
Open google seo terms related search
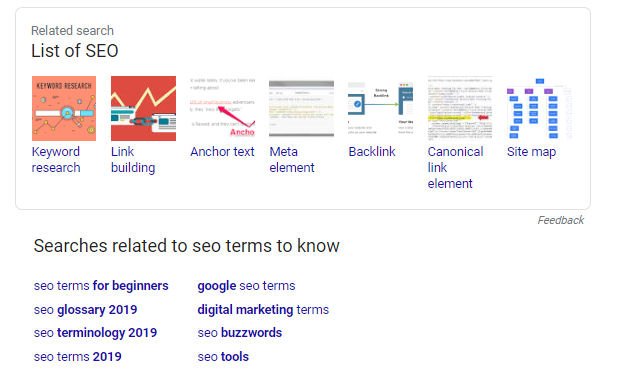point(246,286)
